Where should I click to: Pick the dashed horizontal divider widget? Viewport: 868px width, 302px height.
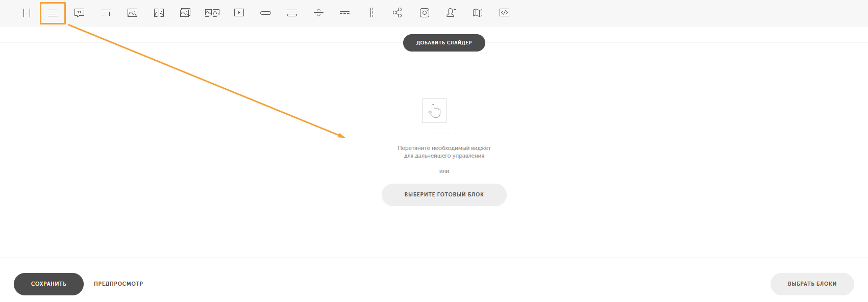[345, 13]
